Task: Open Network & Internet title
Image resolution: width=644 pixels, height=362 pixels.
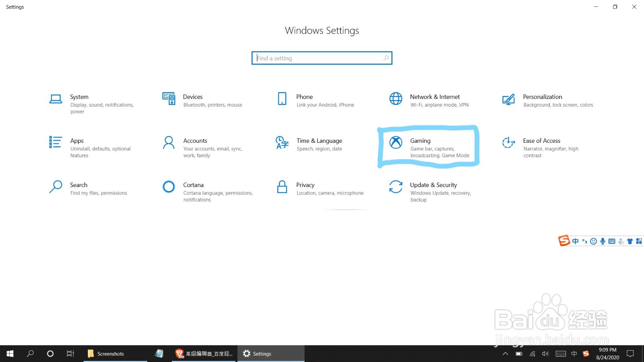Action: click(x=435, y=97)
